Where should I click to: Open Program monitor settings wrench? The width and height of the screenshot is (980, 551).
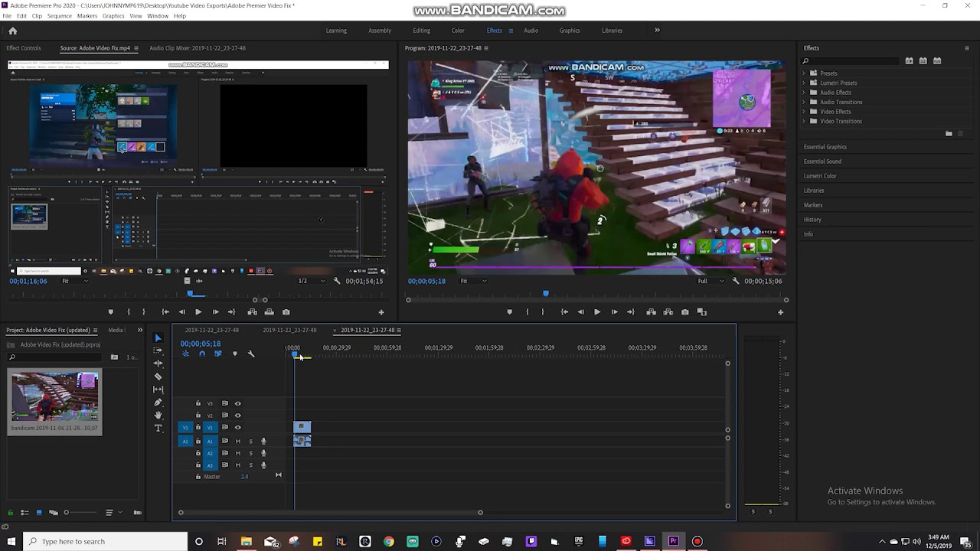[736, 281]
